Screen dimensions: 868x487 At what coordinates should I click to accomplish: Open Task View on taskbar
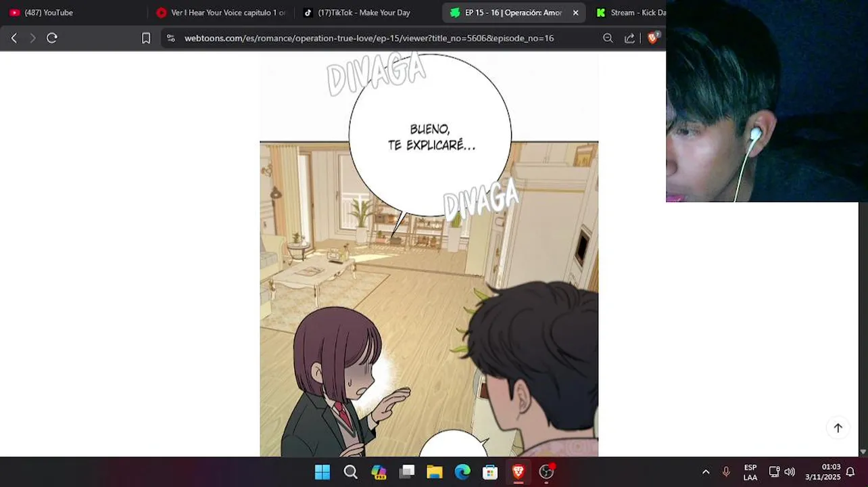[406, 472]
